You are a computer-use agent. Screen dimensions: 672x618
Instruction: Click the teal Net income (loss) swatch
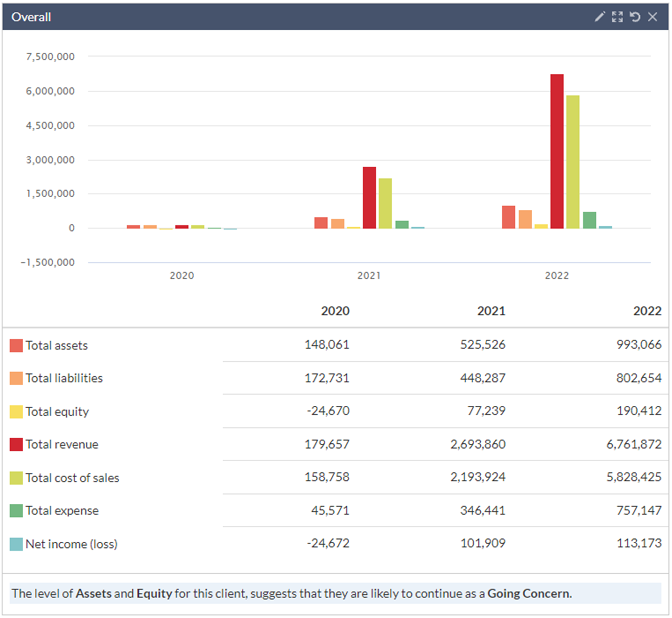pyautogui.click(x=16, y=544)
